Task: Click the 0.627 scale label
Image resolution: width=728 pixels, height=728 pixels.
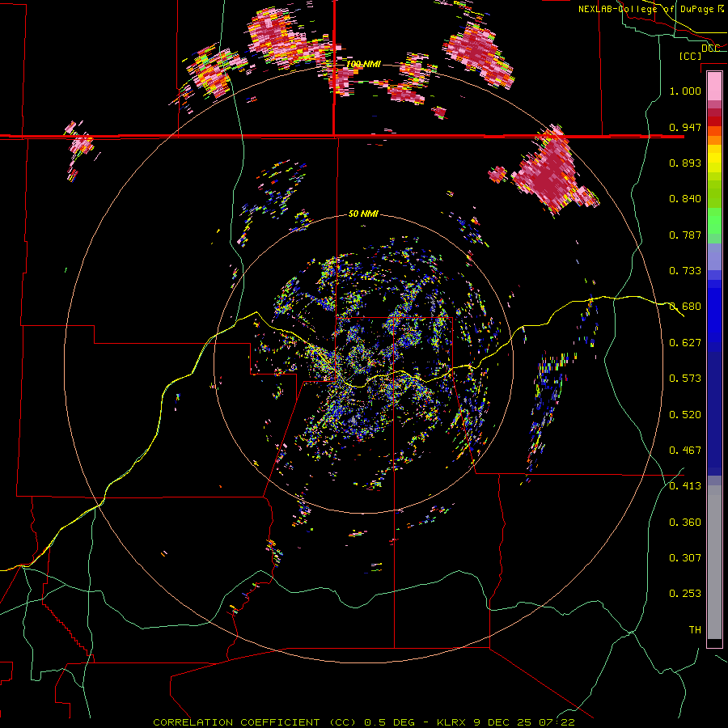Action: tap(685, 342)
